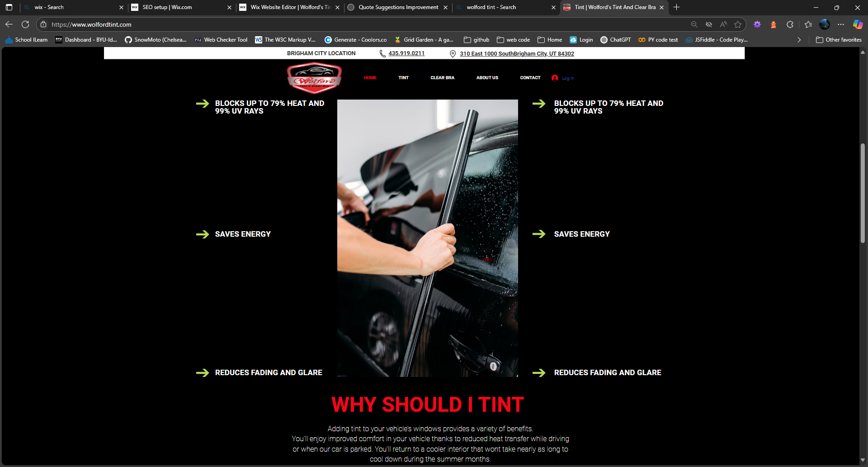868x467 pixels.
Task: Click the red Log In profile icon
Action: tap(556, 78)
